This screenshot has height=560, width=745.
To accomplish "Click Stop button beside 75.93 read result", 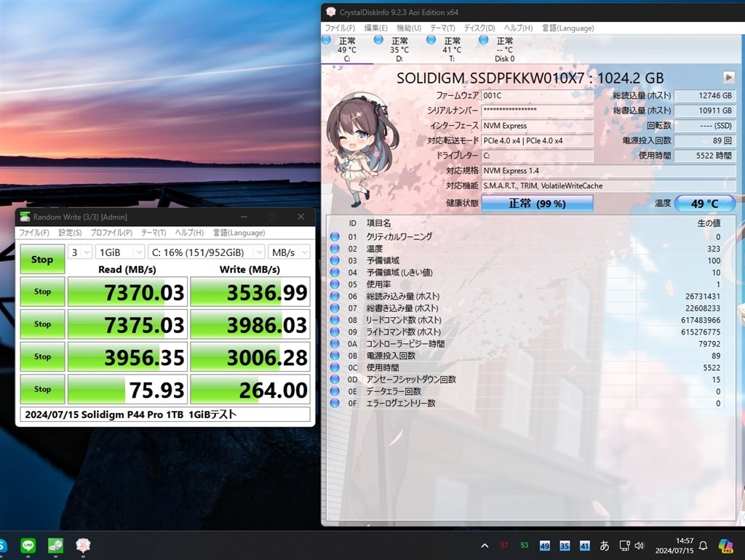I will (x=42, y=389).
